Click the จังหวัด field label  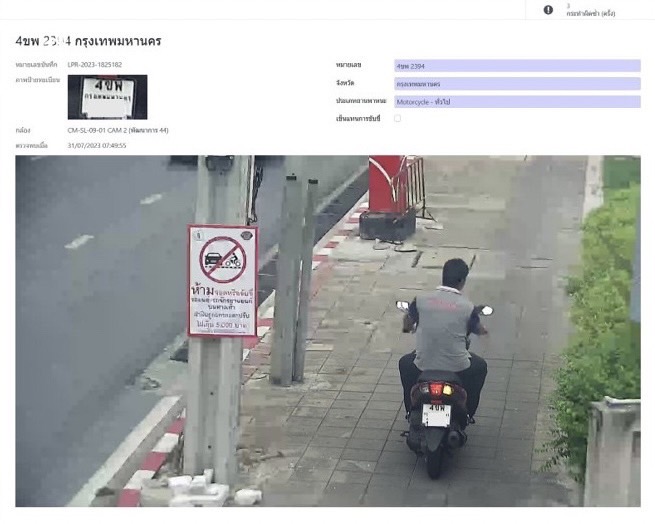click(x=346, y=83)
